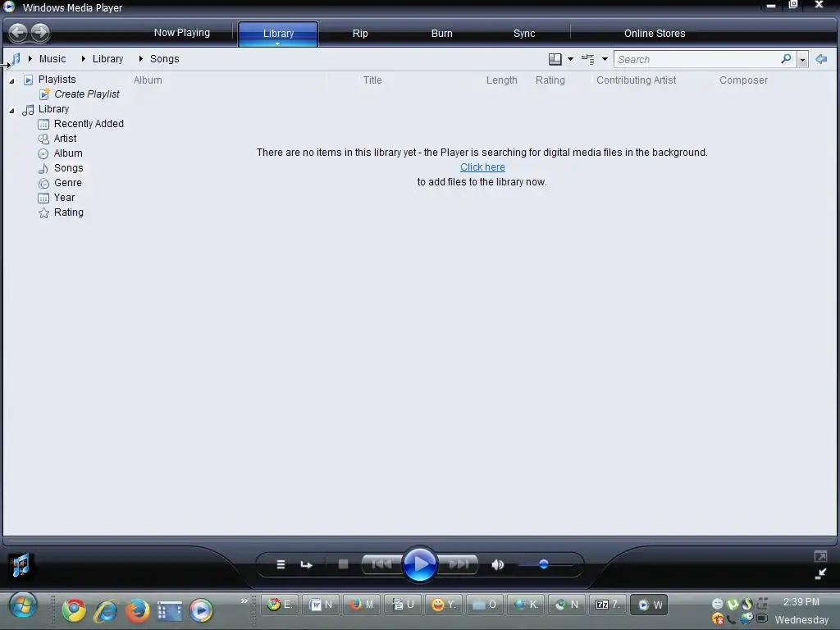Click the Year calendar icon
The image size is (840, 630).
(x=43, y=198)
